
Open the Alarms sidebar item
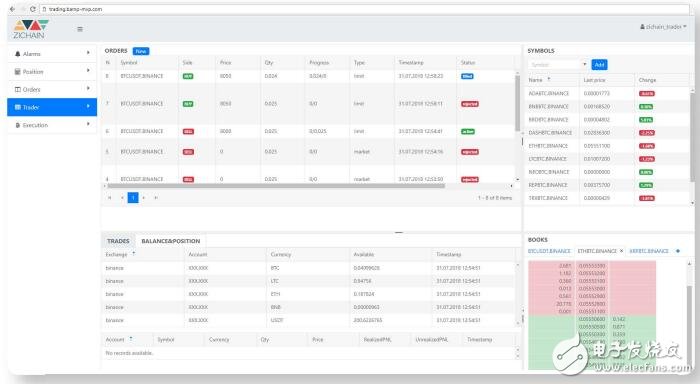(x=52, y=54)
